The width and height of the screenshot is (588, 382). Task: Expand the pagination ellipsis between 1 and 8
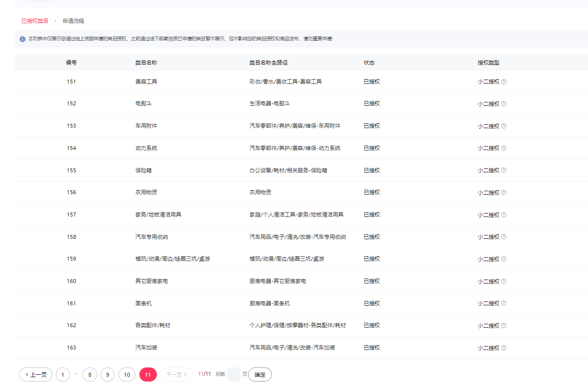click(76, 374)
